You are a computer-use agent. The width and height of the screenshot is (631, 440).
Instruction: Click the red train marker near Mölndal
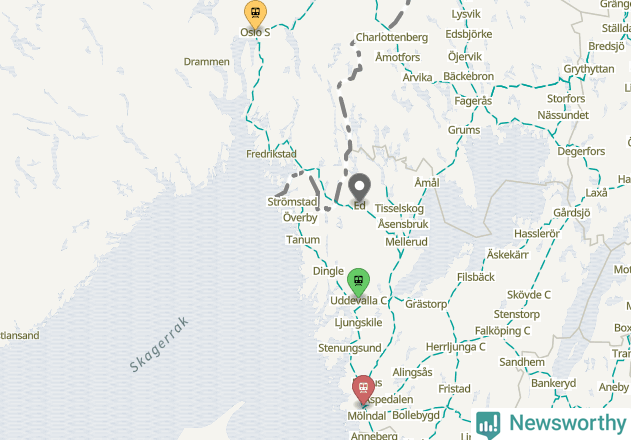tap(363, 389)
